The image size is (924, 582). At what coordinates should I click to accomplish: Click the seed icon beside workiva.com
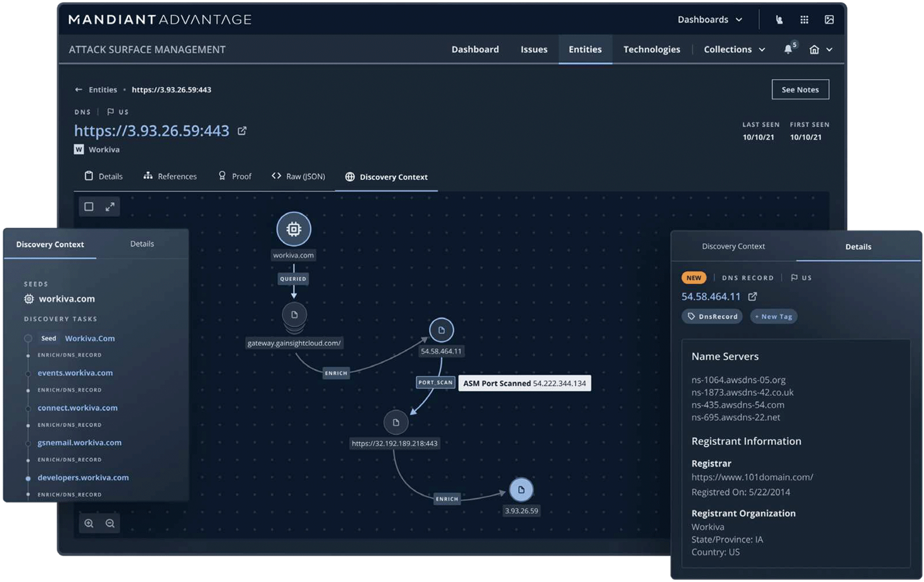tap(29, 299)
